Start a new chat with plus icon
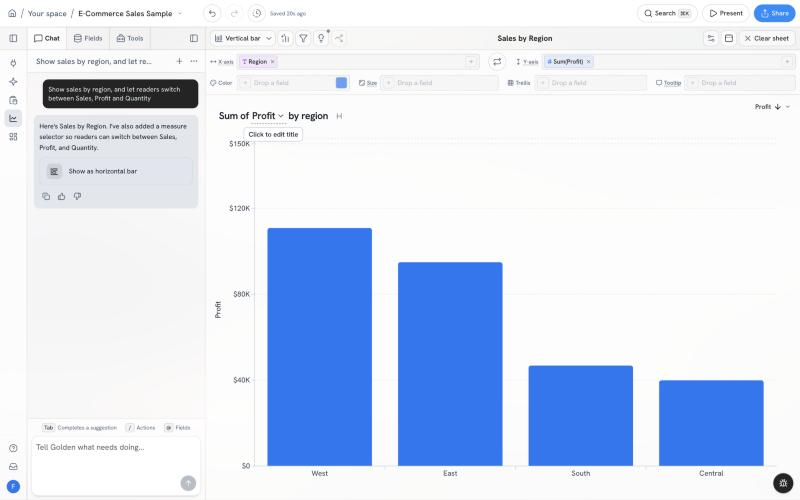 [179, 61]
